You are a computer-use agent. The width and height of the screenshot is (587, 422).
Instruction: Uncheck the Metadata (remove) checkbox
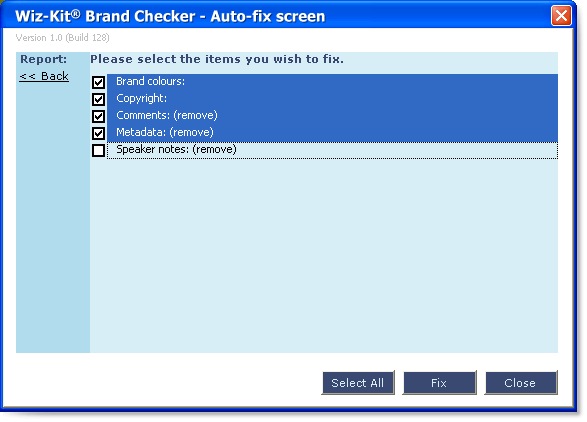point(98,133)
